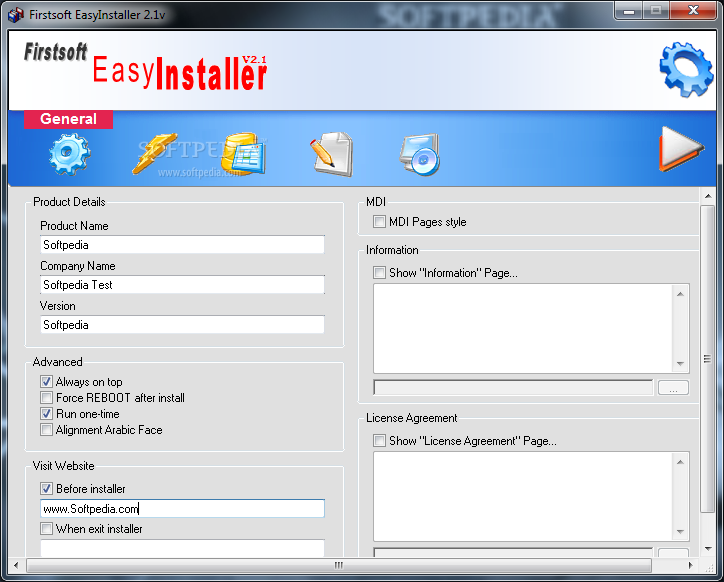Select the General tab label
Image resolution: width=724 pixels, height=582 pixels.
(68, 119)
